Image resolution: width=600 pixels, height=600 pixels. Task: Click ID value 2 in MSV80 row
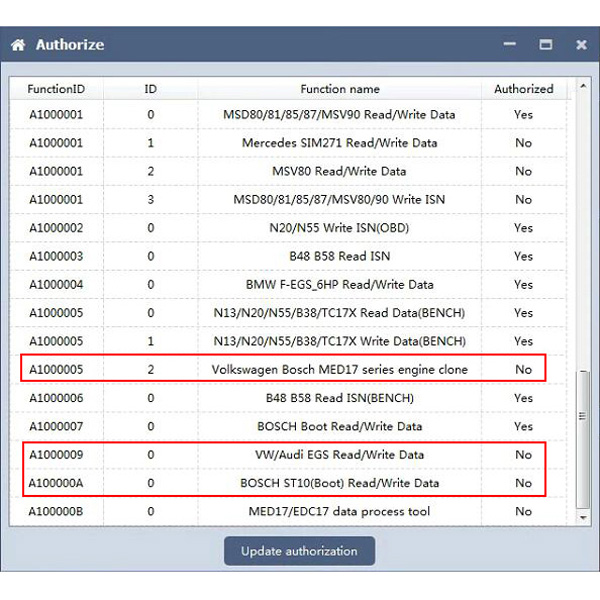click(x=151, y=171)
